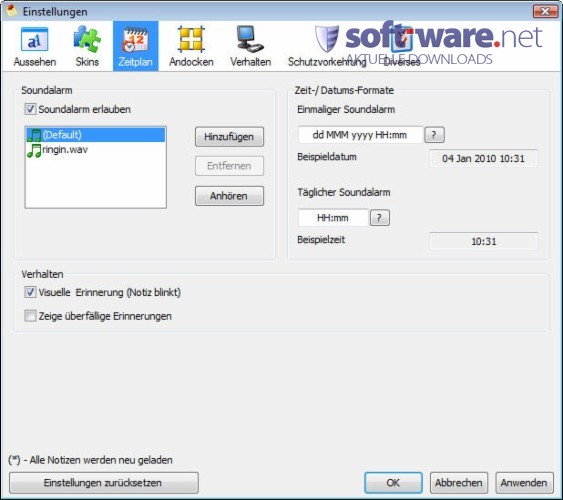Select the (Default) sound entry
Image resolution: width=563 pixels, height=500 pixels.
pos(96,135)
